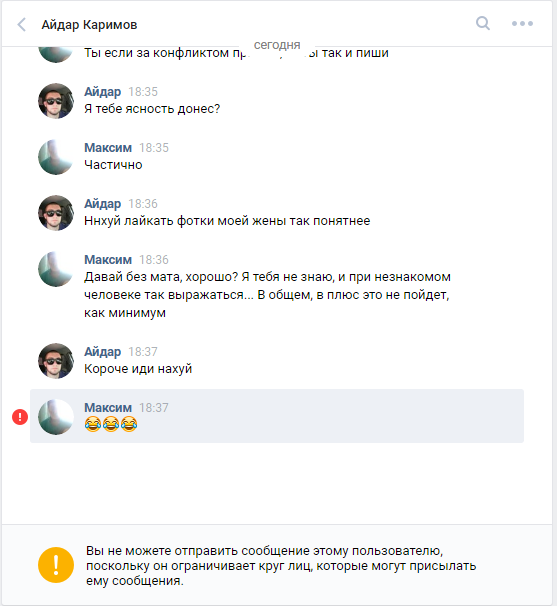Select the message "Частично"

(113, 165)
